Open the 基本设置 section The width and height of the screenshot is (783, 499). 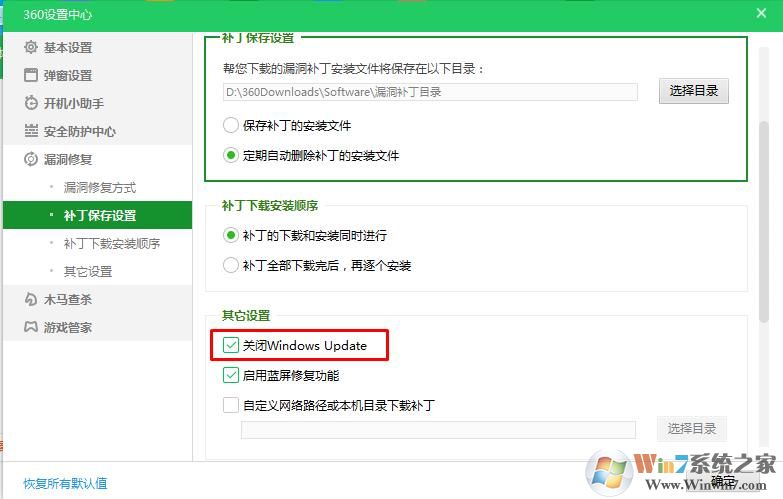[97, 47]
